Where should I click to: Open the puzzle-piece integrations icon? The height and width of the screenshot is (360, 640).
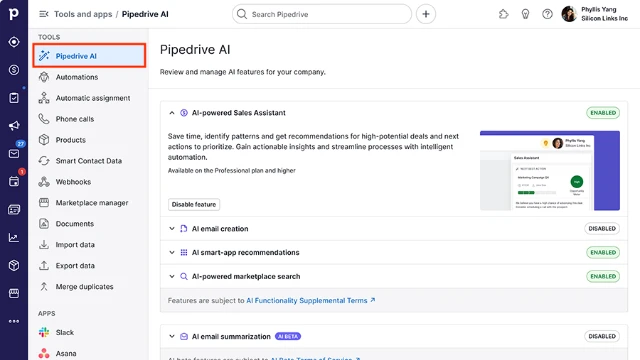(504, 14)
